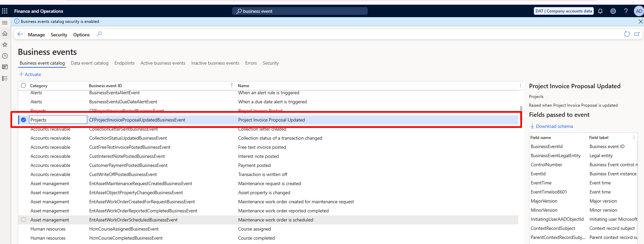Open the notifications bell
644x244 pixels.
point(600,11)
